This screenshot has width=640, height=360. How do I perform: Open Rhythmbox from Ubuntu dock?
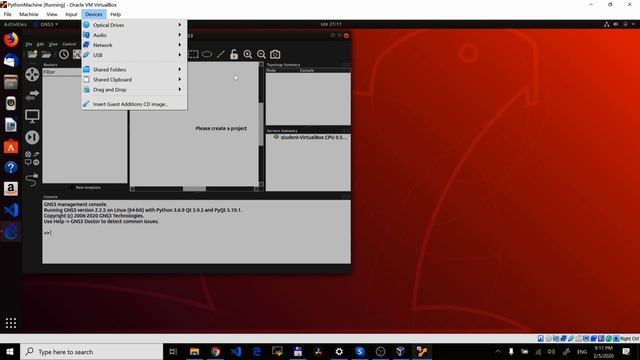click(11, 103)
